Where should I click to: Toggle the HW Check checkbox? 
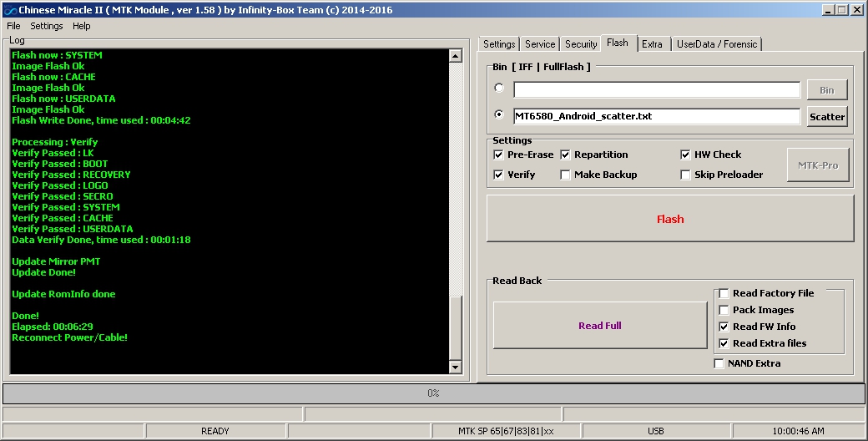click(685, 155)
